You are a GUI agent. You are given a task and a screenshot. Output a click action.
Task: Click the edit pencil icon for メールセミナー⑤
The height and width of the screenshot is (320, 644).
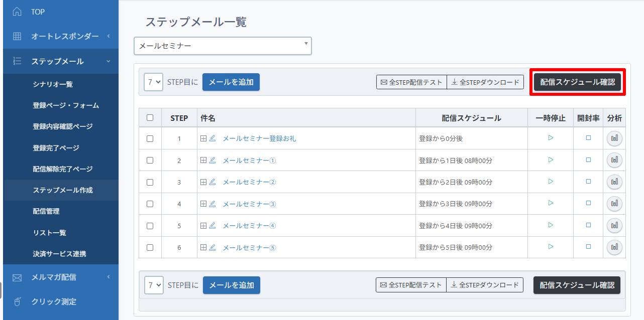point(212,247)
